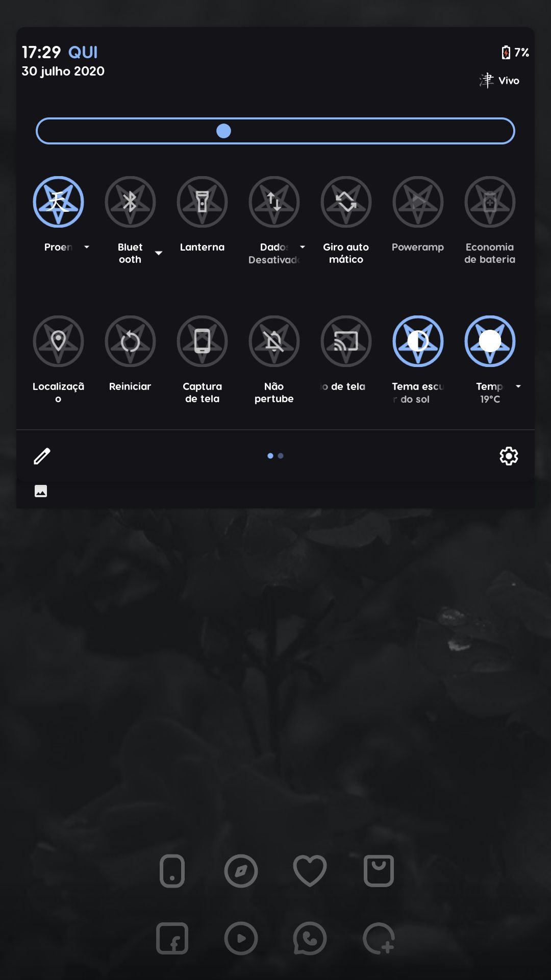Tap the image notification icon below panel

point(41,491)
